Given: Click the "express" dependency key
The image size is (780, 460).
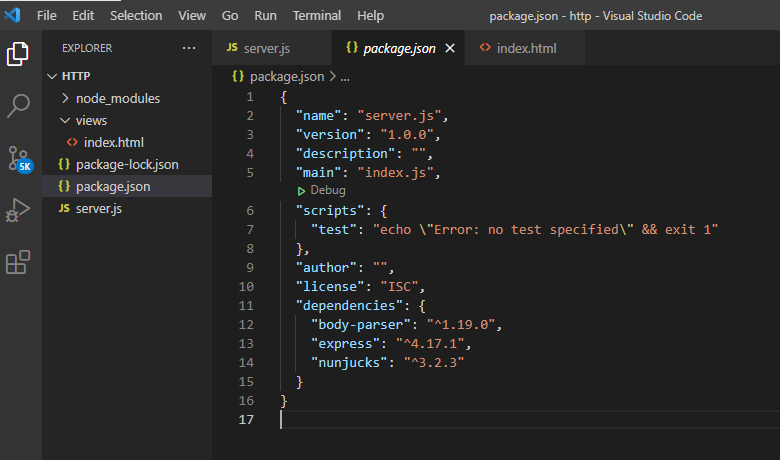Looking at the screenshot, I should pyautogui.click(x=345, y=344).
